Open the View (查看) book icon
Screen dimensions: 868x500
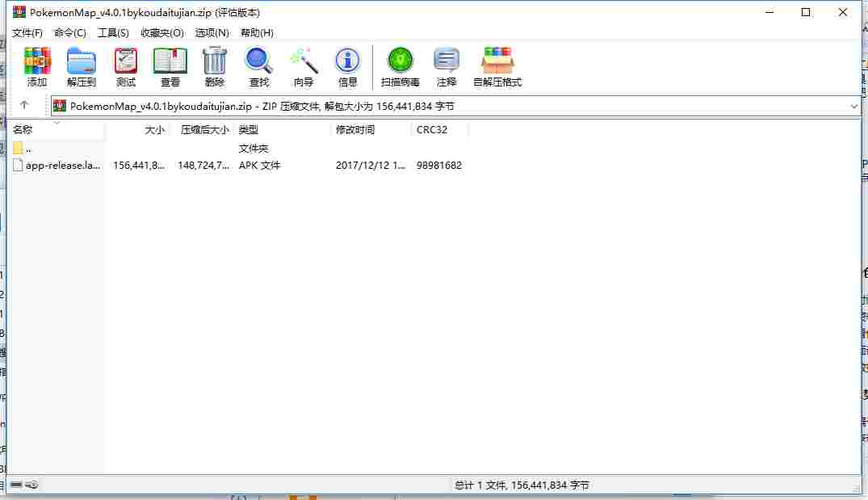(170, 67)
